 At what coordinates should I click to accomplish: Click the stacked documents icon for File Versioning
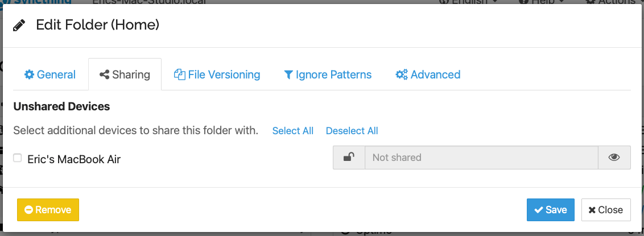[x=179, y=74]
